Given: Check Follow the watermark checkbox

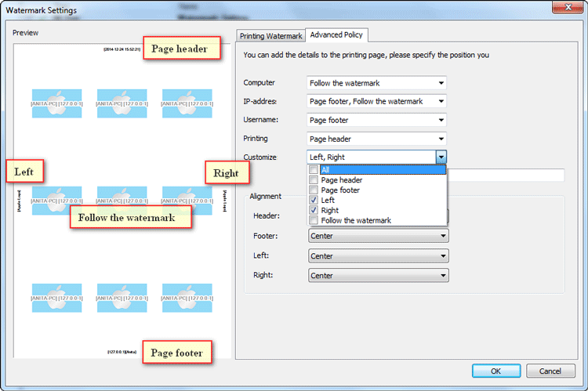Looking at the screenshot, I should pyautogui.click(x=314, y=220).
